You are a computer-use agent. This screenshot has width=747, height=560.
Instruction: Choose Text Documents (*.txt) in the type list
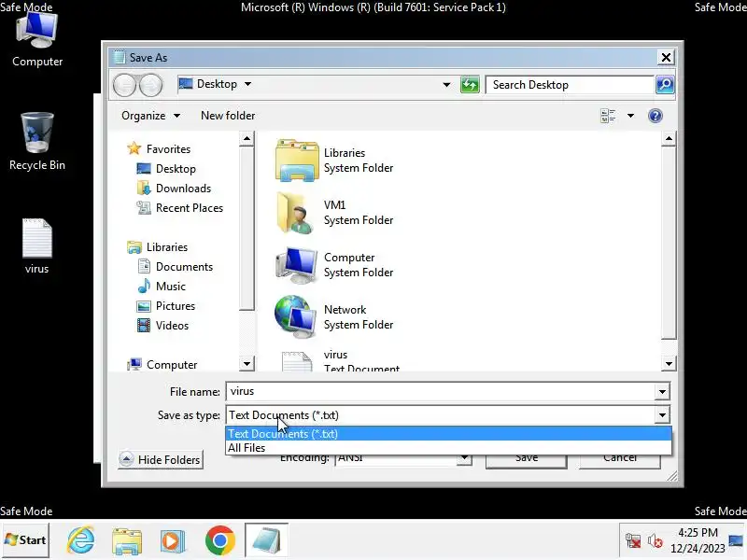pyautogui.click(x=448, y=434)
